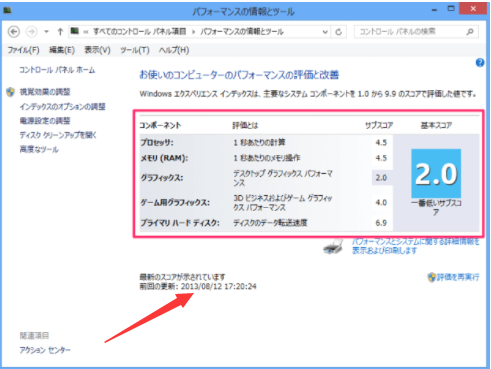The height and width of the screenshot is (369, 491).
Task: Select the プライマリ ハード ディスク: row label
Action: point(180,223)
